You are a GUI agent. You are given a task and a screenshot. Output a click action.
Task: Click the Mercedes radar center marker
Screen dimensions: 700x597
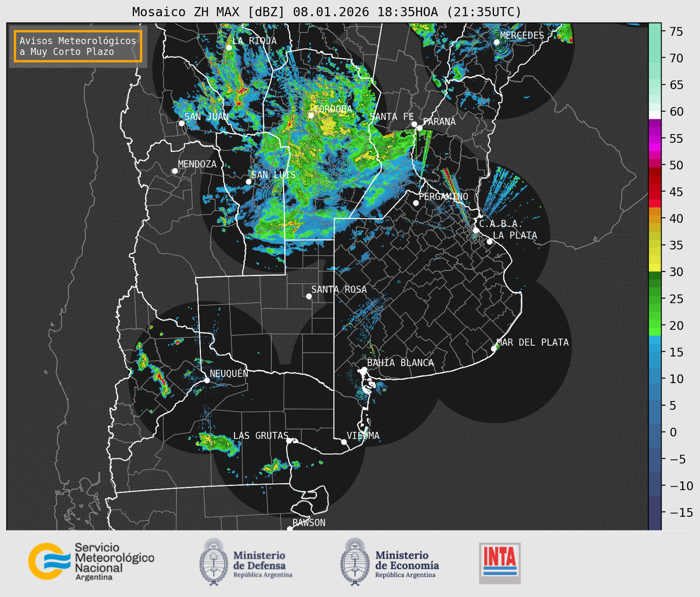[x=496, y=42]
